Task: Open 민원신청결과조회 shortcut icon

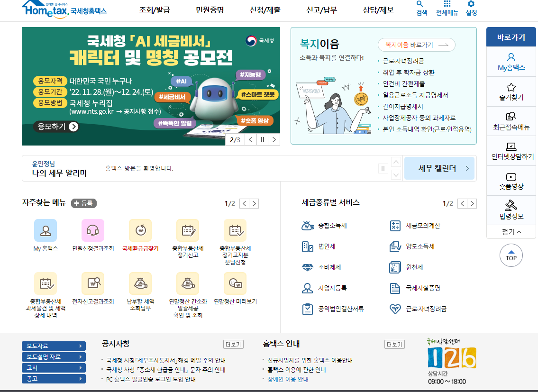Action: coord(92,230)
